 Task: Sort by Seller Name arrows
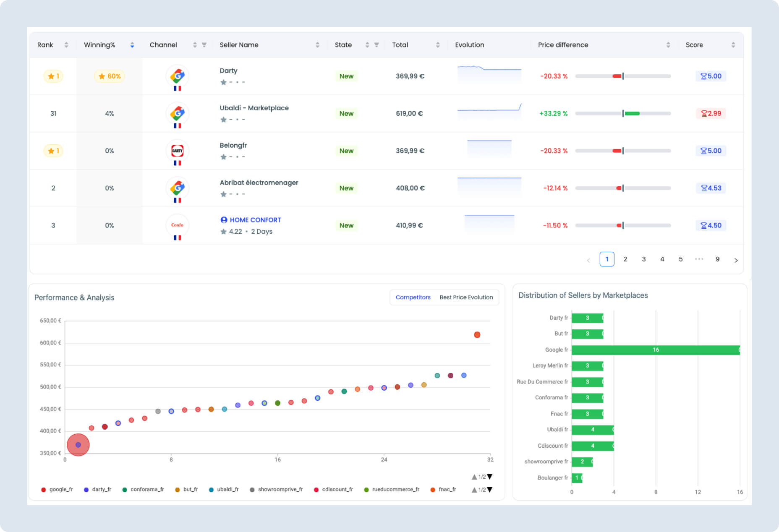(x=317, y=45)
